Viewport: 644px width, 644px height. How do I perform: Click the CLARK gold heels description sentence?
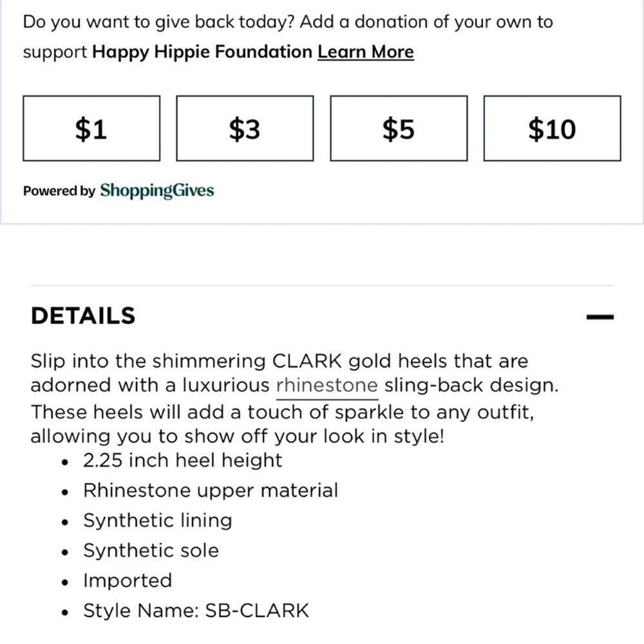click(x=294, y=373)
